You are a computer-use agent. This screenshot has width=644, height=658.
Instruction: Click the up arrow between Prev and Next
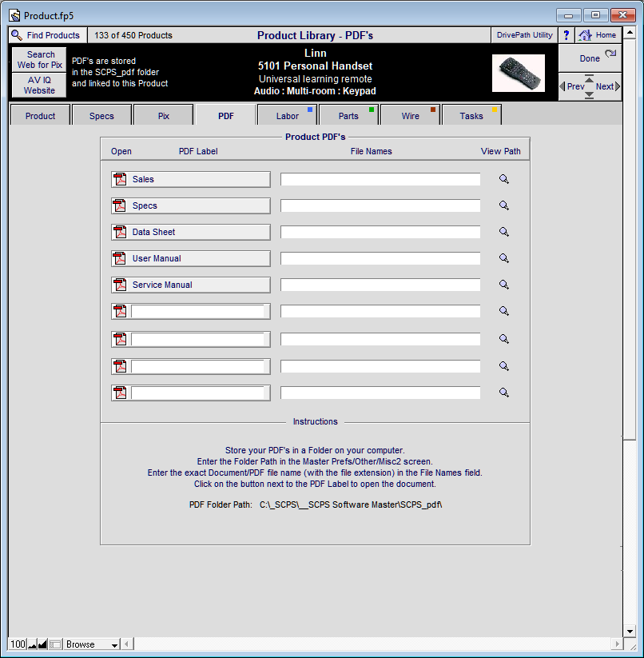pos(589,79)
